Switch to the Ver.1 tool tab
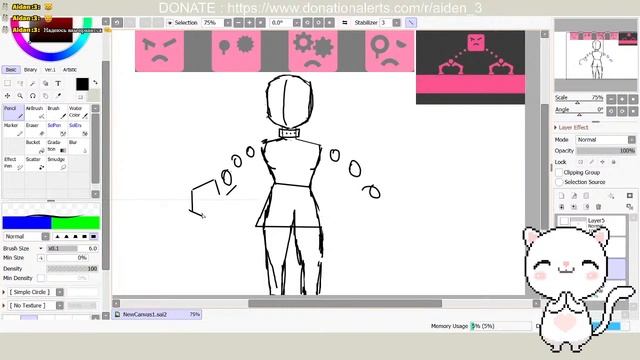 tap(50, 70)
